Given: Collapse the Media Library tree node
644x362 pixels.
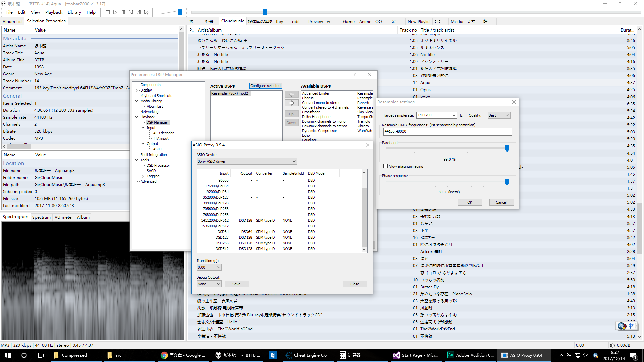Looking at the screenshot, I should [x=137, y=101].
